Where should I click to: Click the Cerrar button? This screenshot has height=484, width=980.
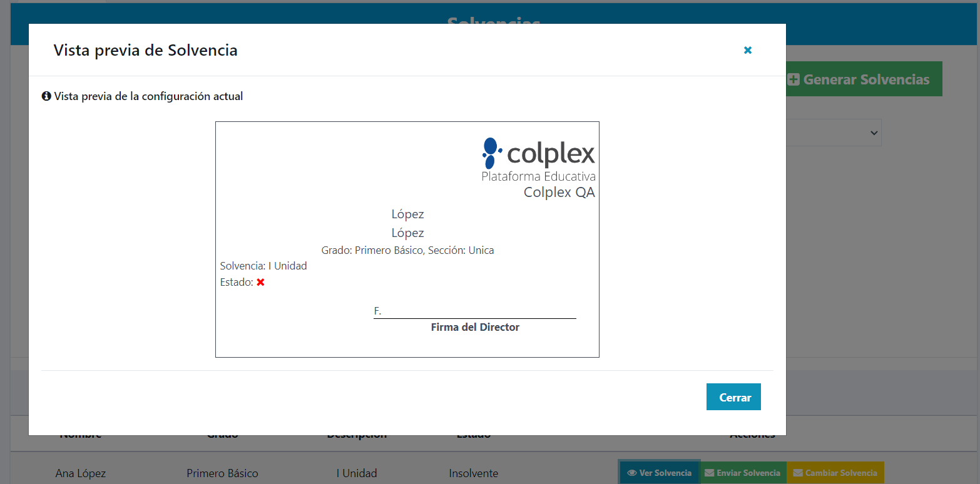733,397
